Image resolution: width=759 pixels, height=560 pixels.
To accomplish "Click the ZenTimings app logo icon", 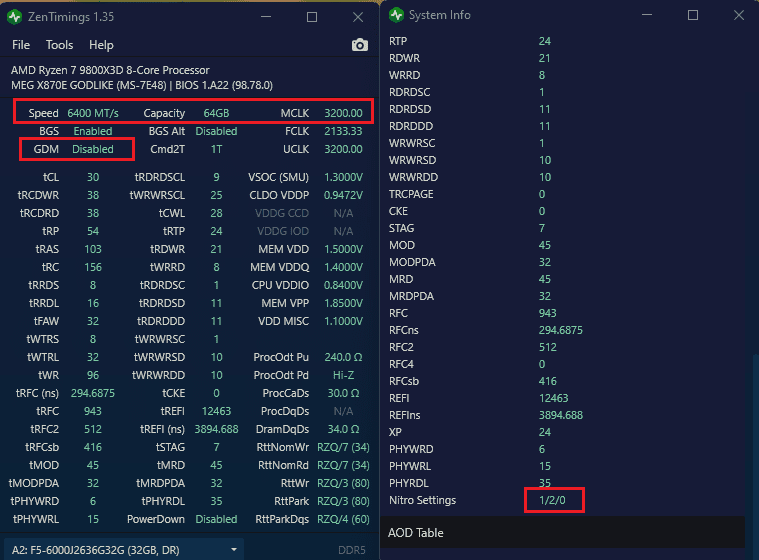I will (15, 17).
